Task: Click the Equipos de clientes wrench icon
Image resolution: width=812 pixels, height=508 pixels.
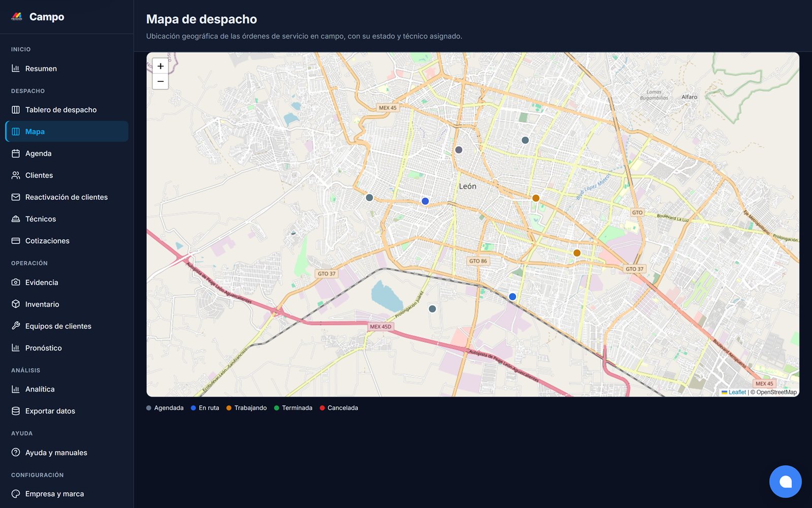Action: click(16, 326)
